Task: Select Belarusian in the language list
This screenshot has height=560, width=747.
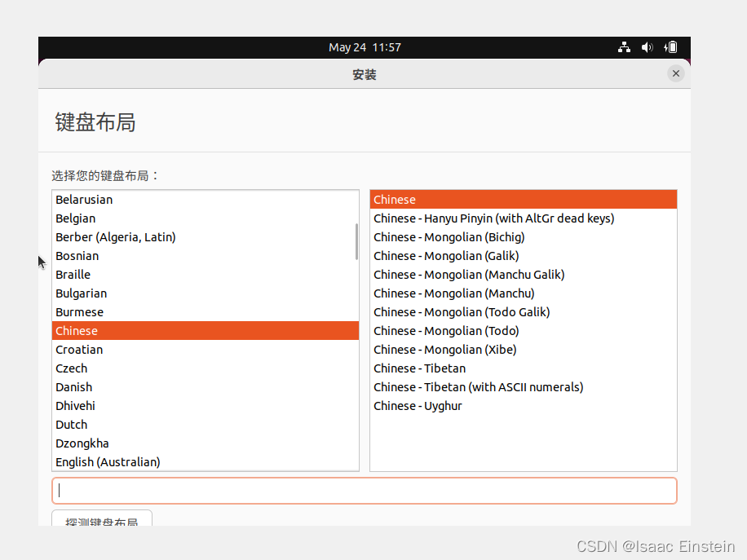Action: point(206,200)
